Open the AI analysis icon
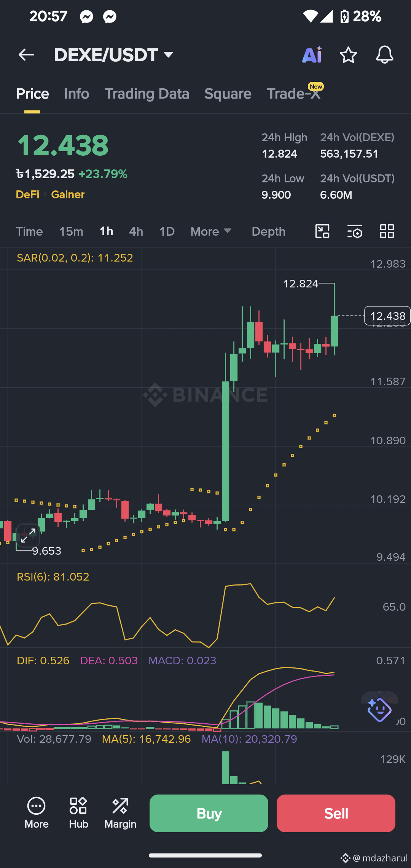 pyautogui.click(x=312, y=55)
